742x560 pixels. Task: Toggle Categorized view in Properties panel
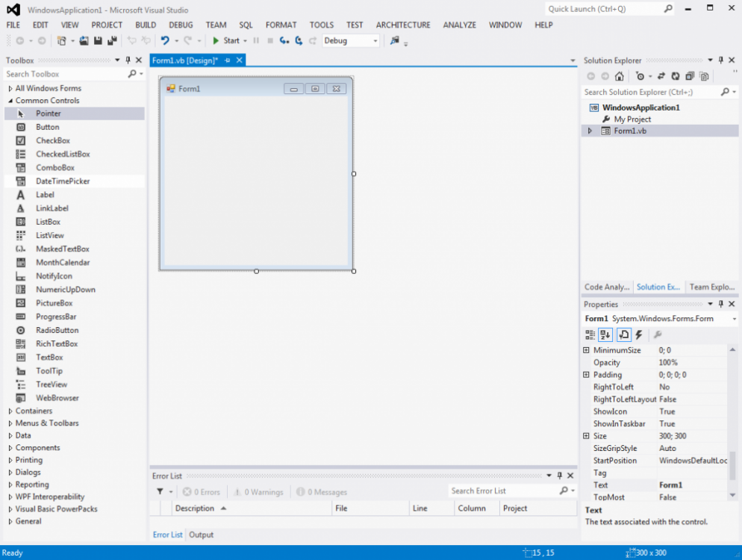click(590, 335)
